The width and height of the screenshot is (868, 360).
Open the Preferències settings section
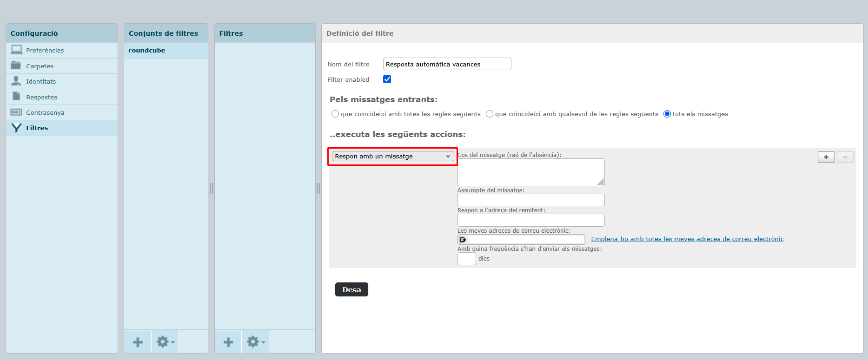[61, 50]
